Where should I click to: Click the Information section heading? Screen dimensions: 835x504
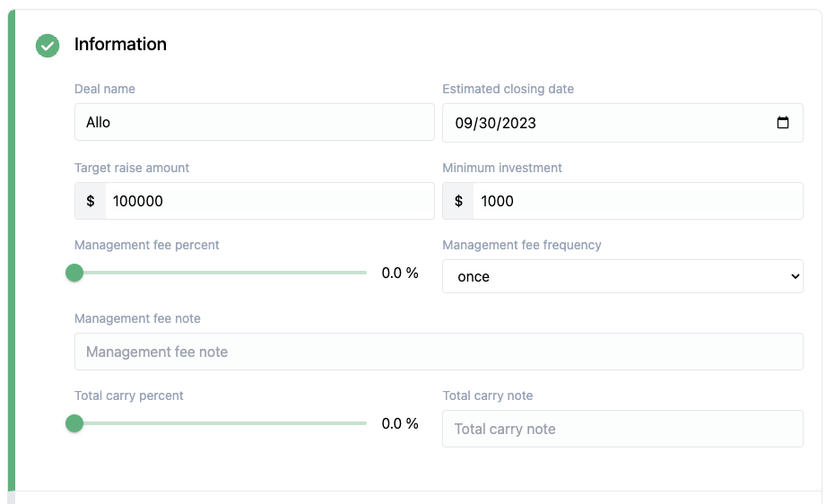pyautogui.click(x=120, y=44)
